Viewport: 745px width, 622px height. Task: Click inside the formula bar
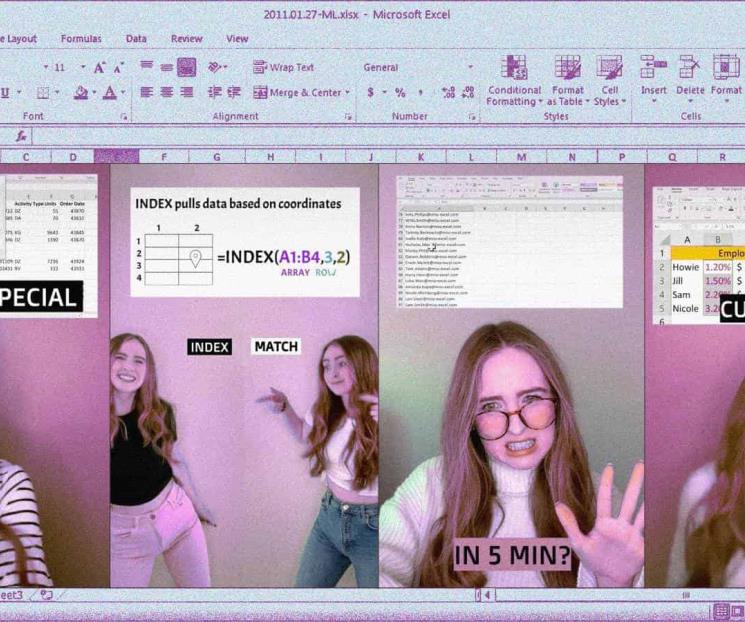(387, 137)
